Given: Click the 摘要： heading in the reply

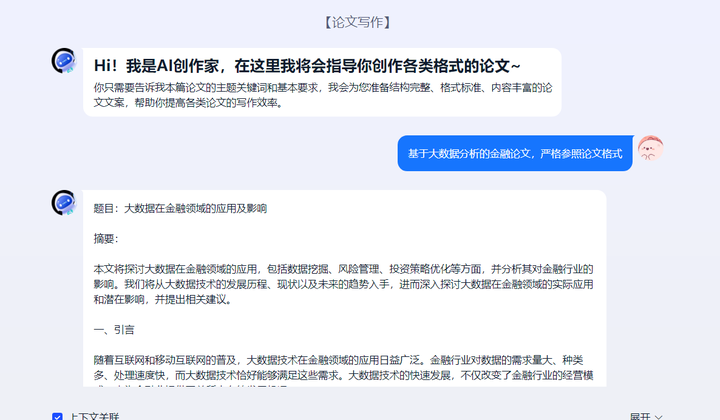Looking at the screenshot, I should (x=105, y=239).
